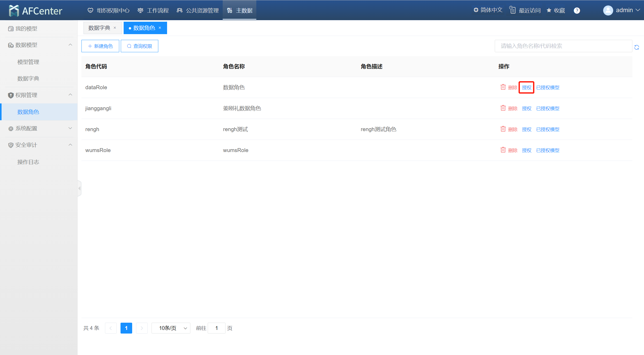
Task: Collapse the left sidebar with the arrow handle
Action: click(x=79, y=188)
